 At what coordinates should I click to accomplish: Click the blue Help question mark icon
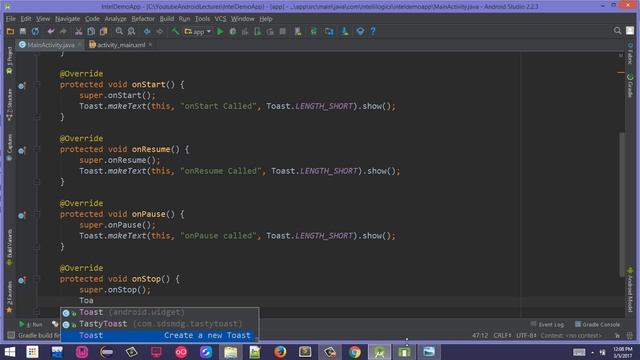tap(373, 31)
